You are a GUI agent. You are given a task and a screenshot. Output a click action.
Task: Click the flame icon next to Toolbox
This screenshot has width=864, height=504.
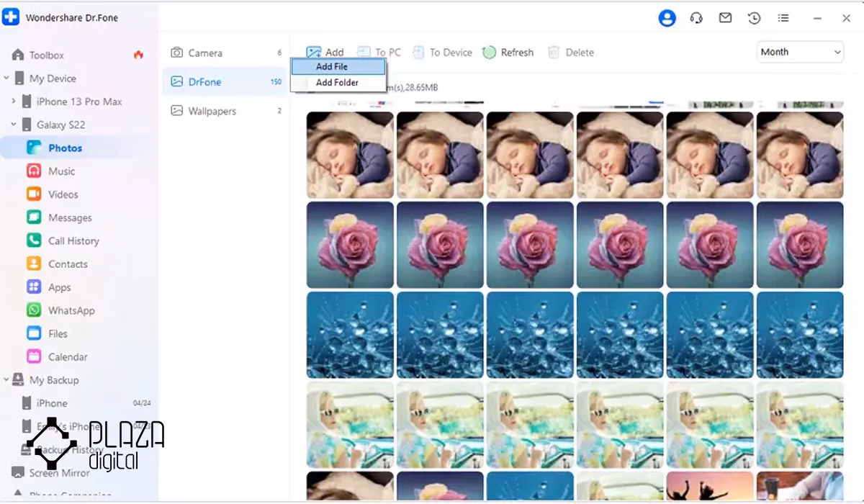click(138, 55)
